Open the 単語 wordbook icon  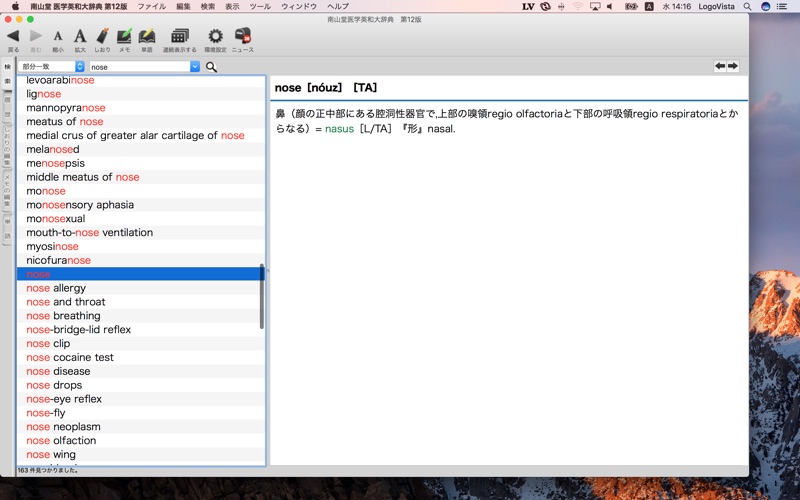[147, 36]
